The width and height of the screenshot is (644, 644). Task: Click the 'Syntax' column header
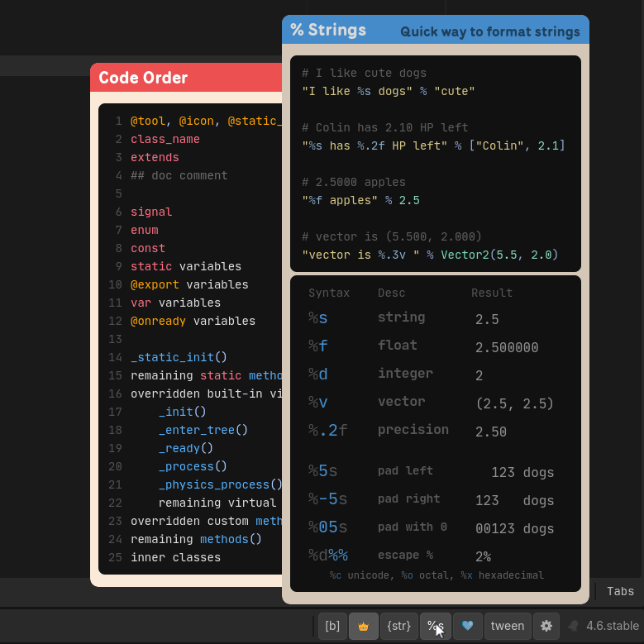click(x=329, y=293)
